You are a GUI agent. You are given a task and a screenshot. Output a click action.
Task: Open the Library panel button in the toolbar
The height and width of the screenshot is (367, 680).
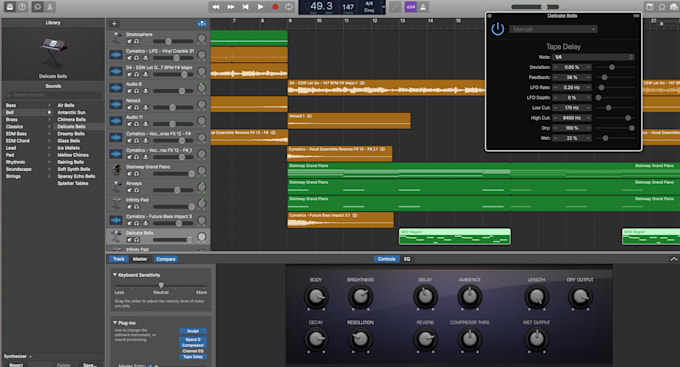pos(10,7)
